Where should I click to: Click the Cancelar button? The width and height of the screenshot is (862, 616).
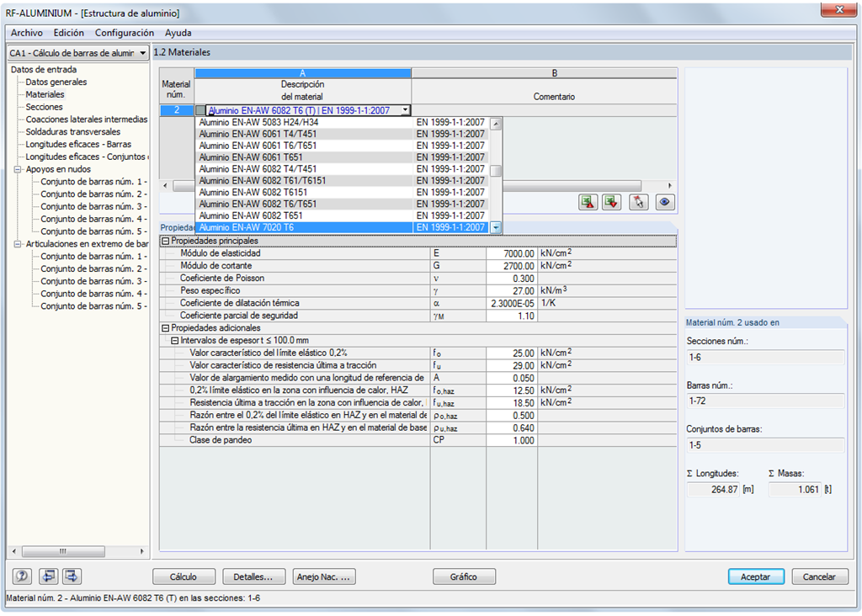coord(819,577)
